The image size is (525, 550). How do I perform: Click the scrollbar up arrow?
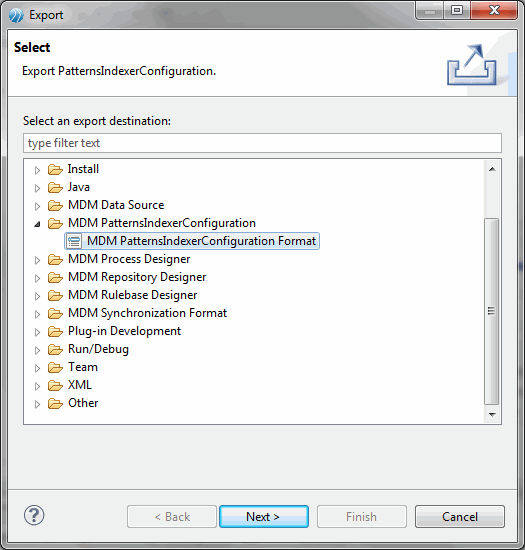tap(492, 169)
